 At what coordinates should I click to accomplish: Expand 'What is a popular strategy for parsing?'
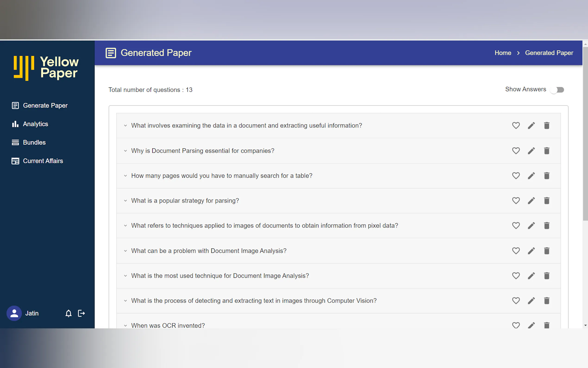pos(125,200)
